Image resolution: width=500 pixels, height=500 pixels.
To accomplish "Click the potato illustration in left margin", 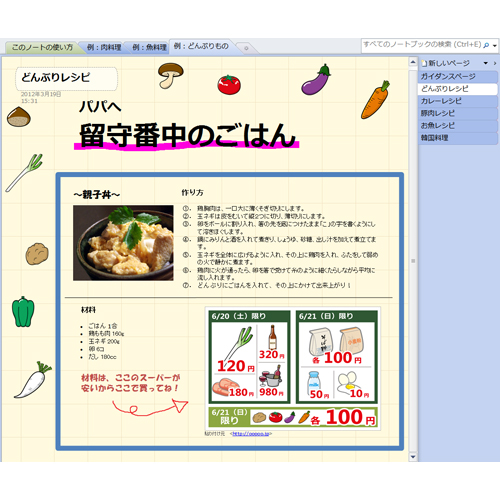I will tap(37, 254).
